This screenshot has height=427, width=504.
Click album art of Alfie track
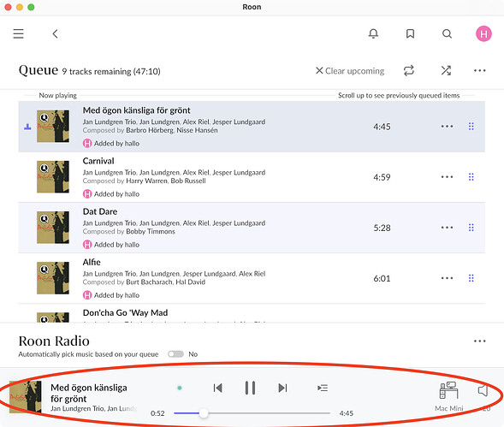(x=53, y=278)
